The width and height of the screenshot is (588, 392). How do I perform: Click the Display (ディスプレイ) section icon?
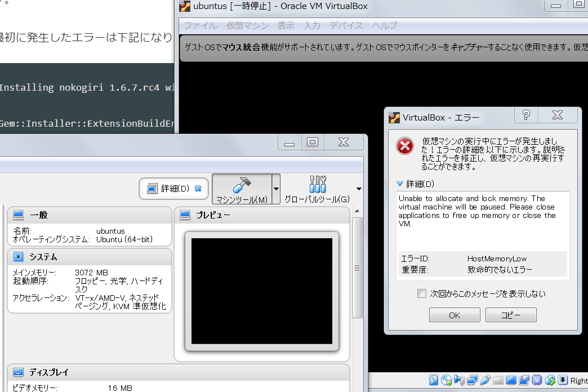tap(19, 372)
